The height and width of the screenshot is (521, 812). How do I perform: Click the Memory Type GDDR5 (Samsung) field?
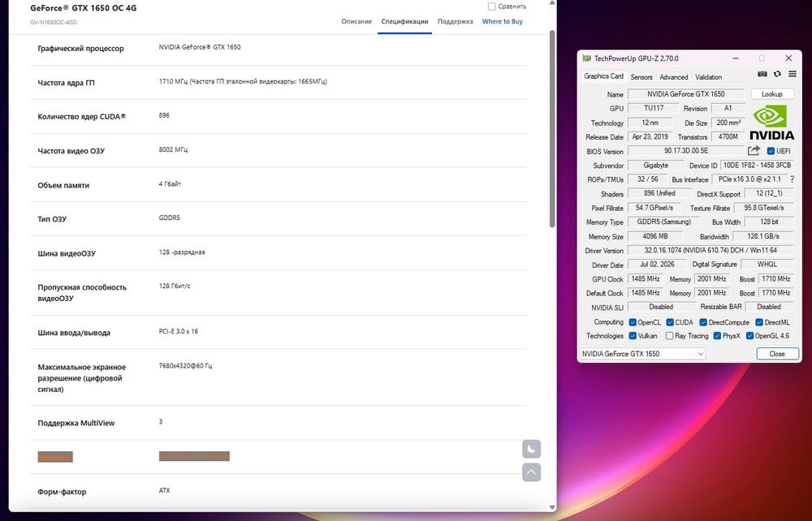click(x=663, y=222)
